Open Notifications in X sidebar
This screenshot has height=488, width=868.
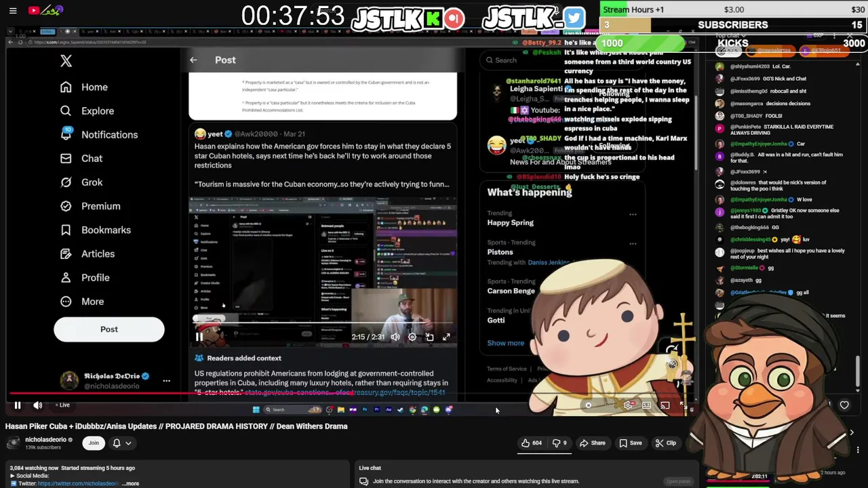[99, 135]
